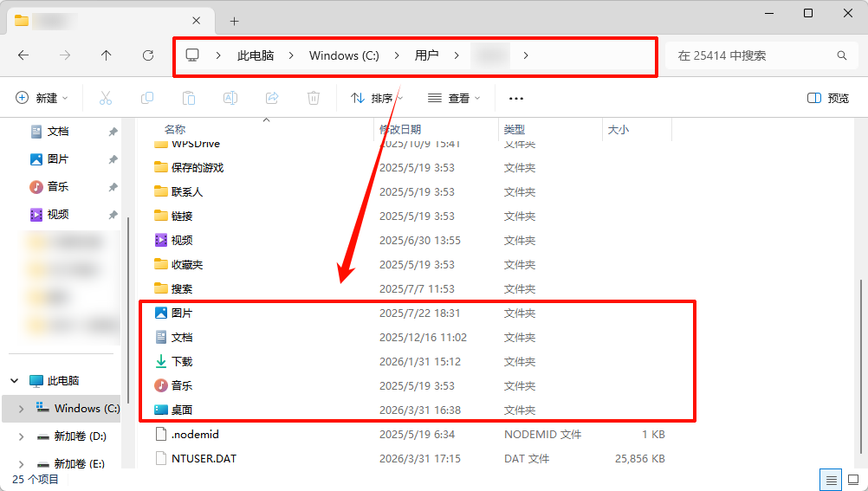Click the computer icon in address bar
The height and width of the screenshot is (491, 868).
(x=192, y=55)
